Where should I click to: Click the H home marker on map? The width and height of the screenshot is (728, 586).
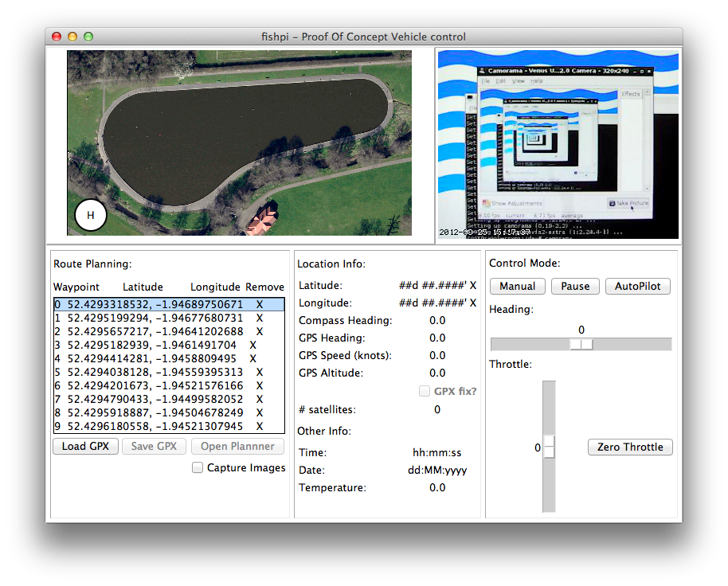(x=91, y=215)
